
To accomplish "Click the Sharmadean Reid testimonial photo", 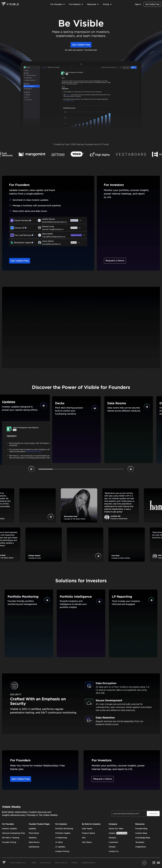I will coord(79,505).
